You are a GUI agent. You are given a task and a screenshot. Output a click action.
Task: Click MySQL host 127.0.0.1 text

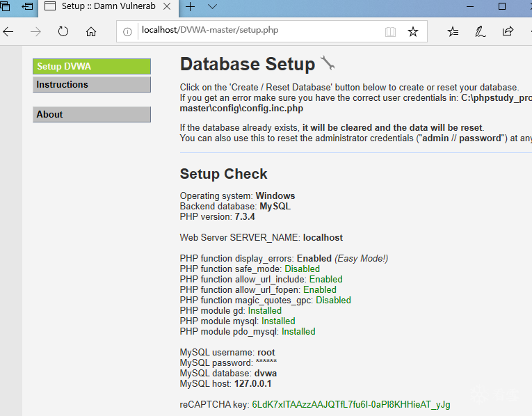pyautogui.click(x=225, y=383)
